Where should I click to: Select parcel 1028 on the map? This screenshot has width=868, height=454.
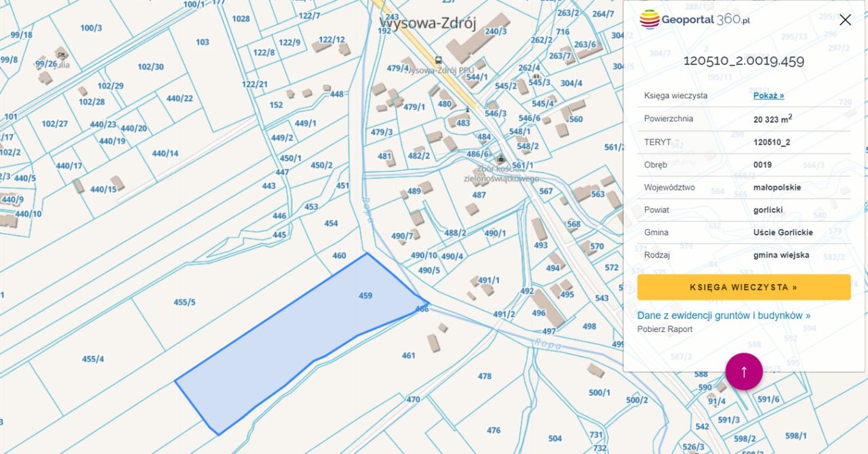[x=241, y=18]
